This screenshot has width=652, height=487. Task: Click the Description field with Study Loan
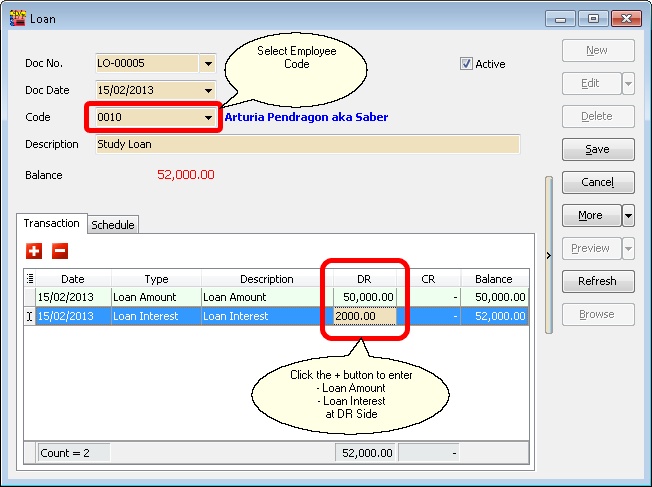coord(307,145)
